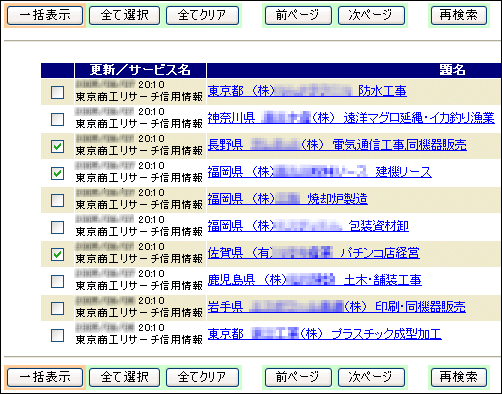Click the top 全て選択 button
This screenshot has height=394, width=502.
(x=124, y=15)
